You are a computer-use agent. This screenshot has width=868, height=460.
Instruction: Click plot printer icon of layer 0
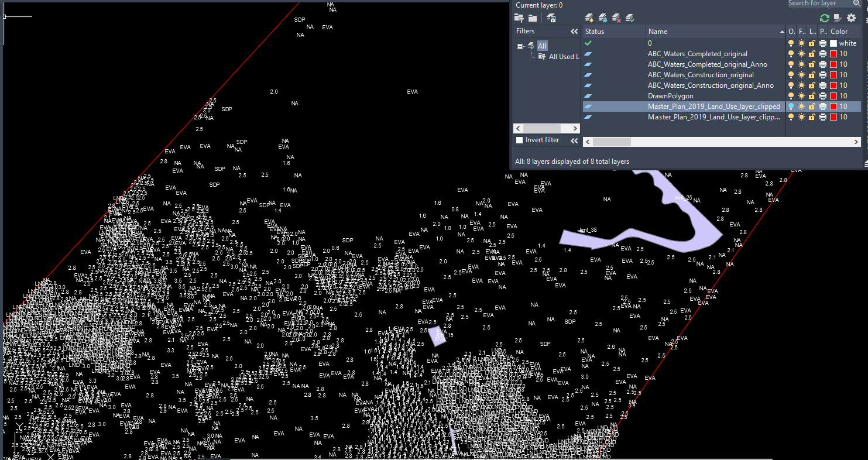click(x=823, y=43)
